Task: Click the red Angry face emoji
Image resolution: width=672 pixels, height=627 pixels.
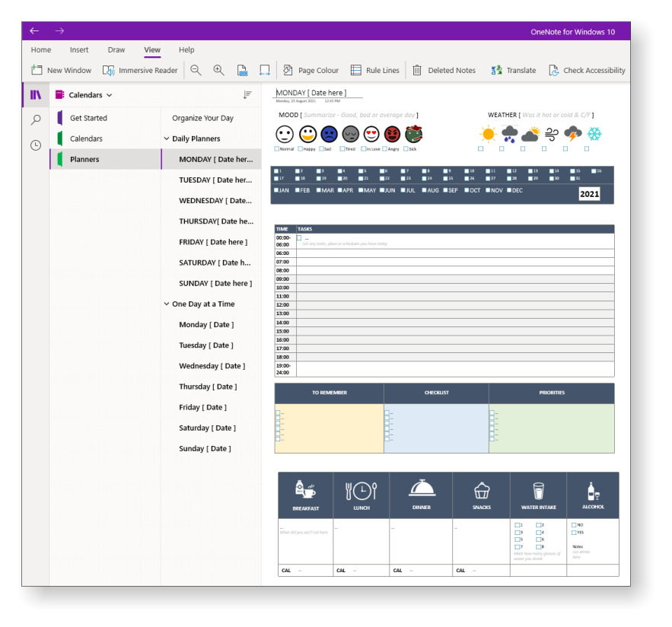Action: (392, 134)
